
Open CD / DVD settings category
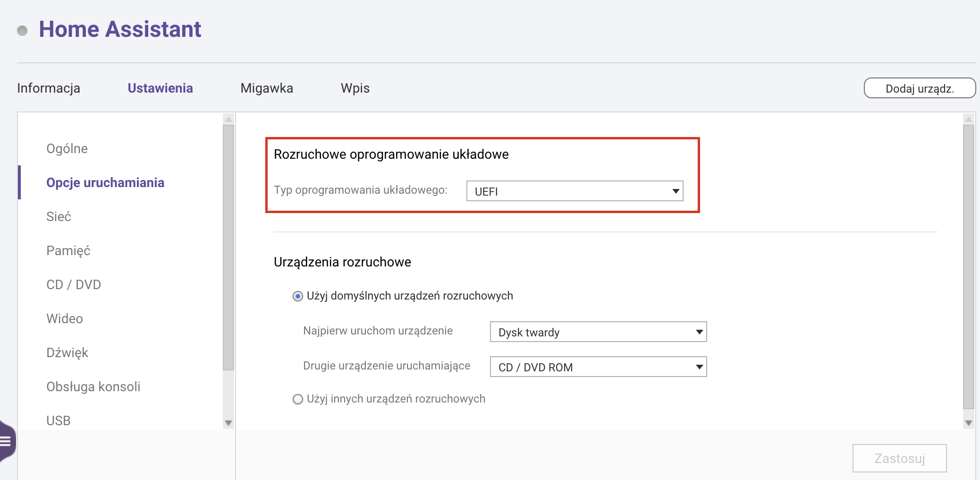click(x=74, y=284)
